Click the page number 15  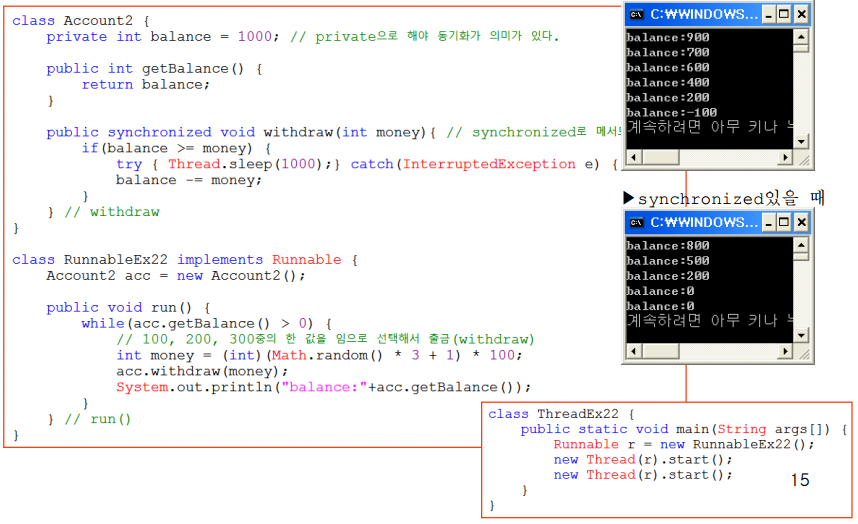tap(800, 480)
